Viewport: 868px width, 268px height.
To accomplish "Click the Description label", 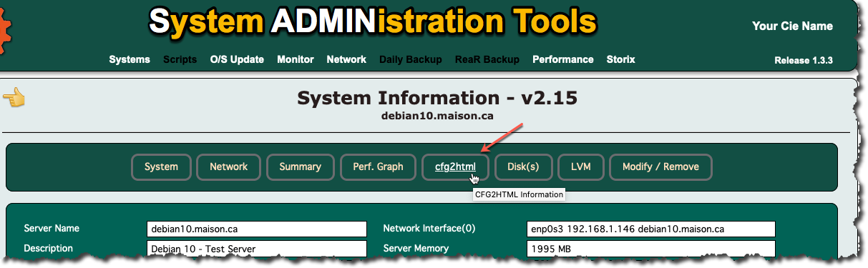I will pos(49,249).
